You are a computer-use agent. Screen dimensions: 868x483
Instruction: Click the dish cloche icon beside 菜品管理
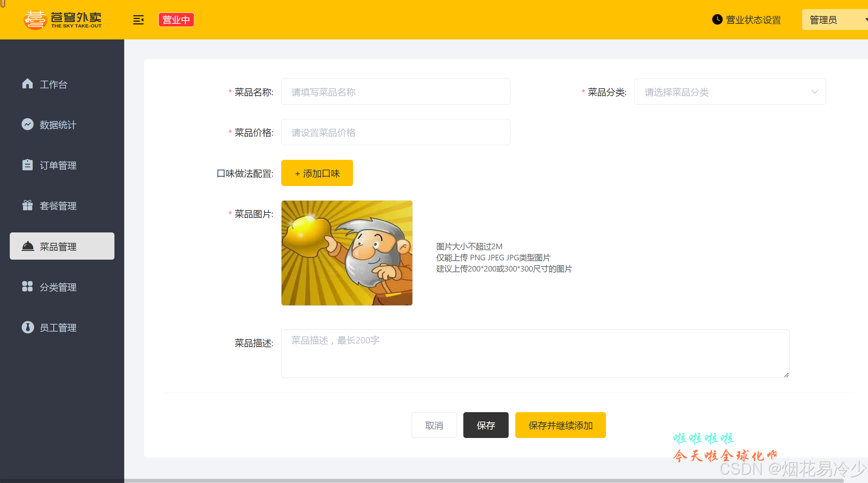(28, 246)
